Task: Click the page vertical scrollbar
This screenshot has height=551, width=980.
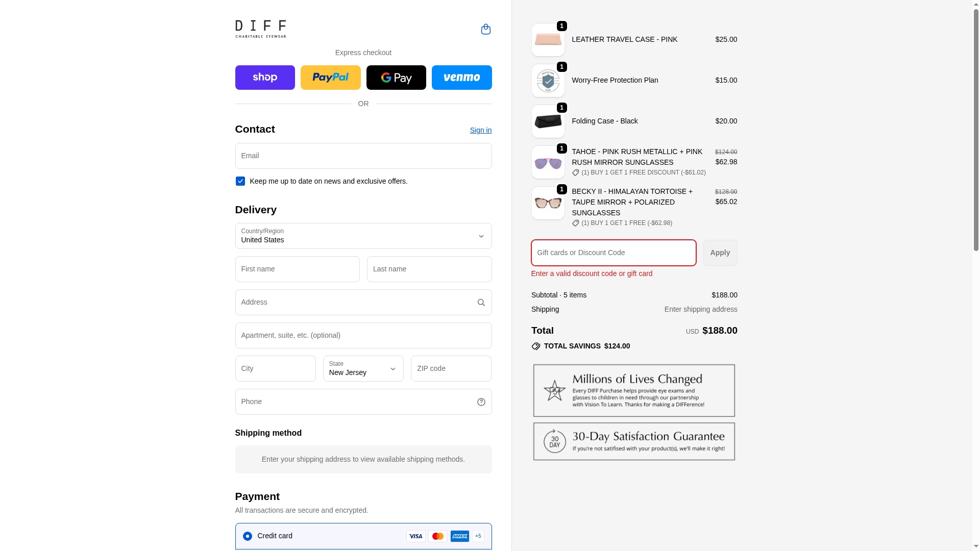Action: 976,128
